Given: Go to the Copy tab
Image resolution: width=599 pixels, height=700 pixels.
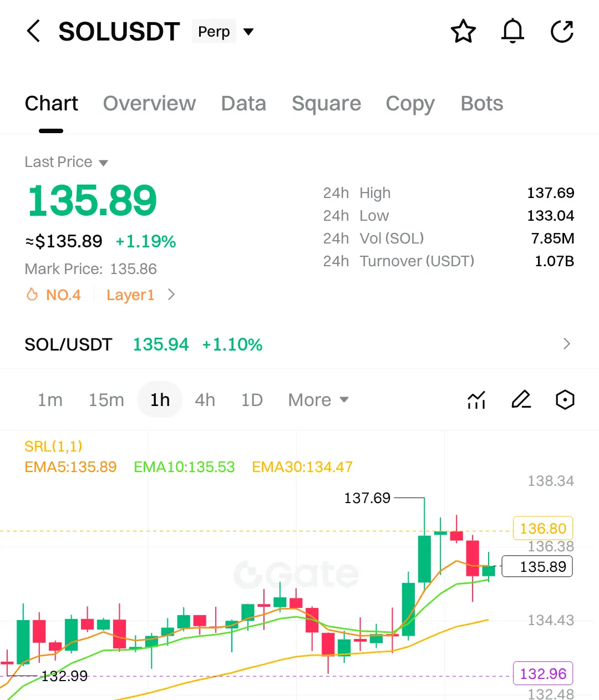Looking at the screenshot, I should 410,104.
